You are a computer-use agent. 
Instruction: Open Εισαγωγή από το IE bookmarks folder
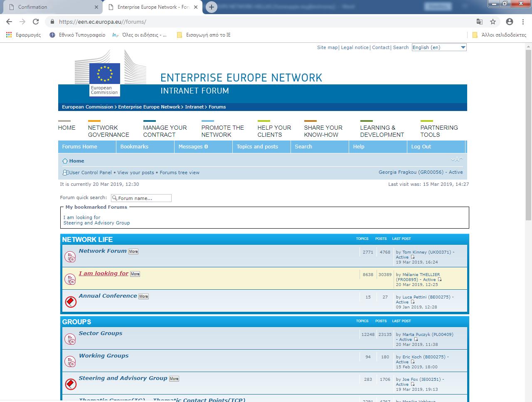(x=204, y=35)
